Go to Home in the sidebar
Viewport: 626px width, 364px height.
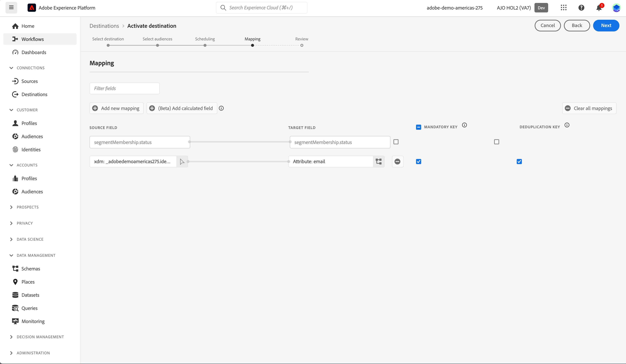coord(40,26)
